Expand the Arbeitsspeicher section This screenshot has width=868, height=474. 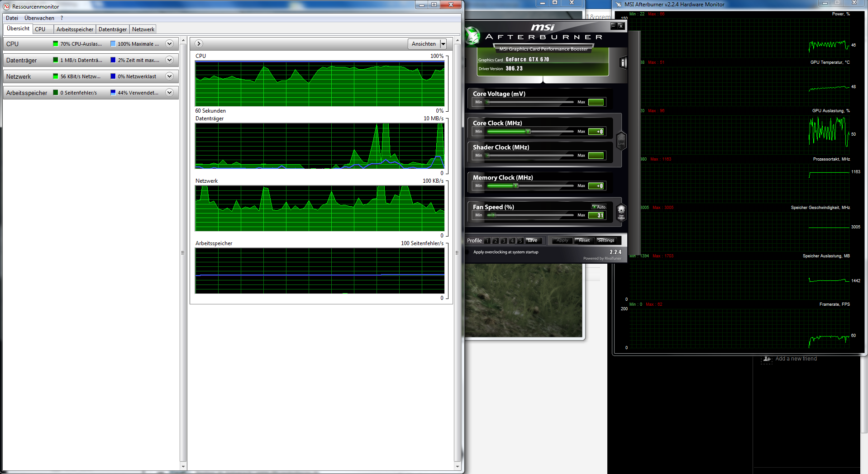169,93
